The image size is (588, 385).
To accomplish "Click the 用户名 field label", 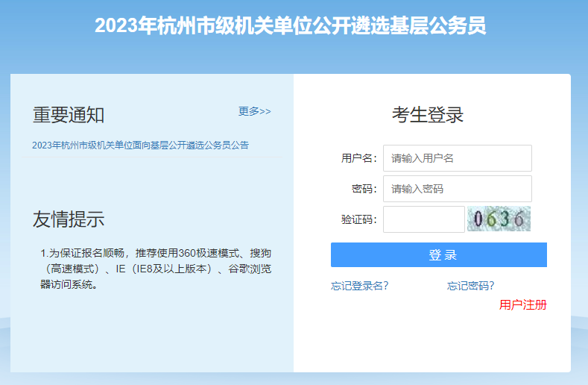I will coord(358,158).
